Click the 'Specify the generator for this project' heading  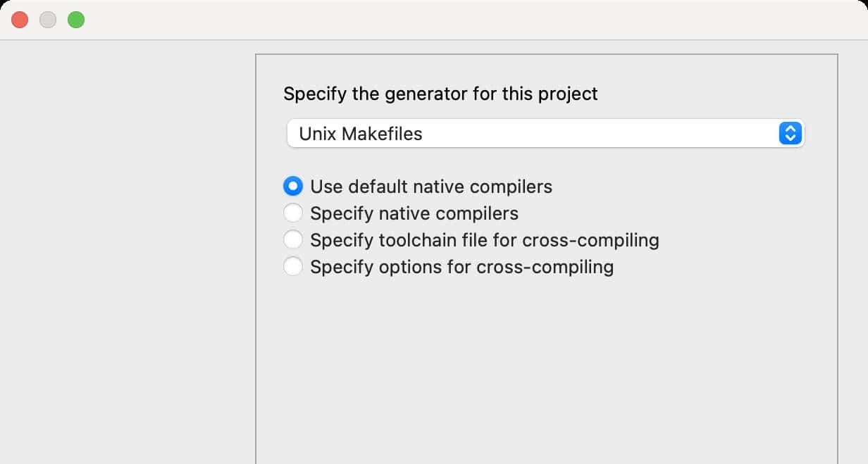pyautogui.click(x=439, y=93)
